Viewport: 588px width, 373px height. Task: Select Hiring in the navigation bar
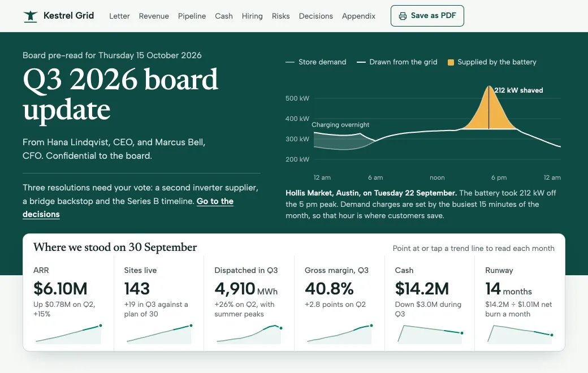[x=252, y=16]
